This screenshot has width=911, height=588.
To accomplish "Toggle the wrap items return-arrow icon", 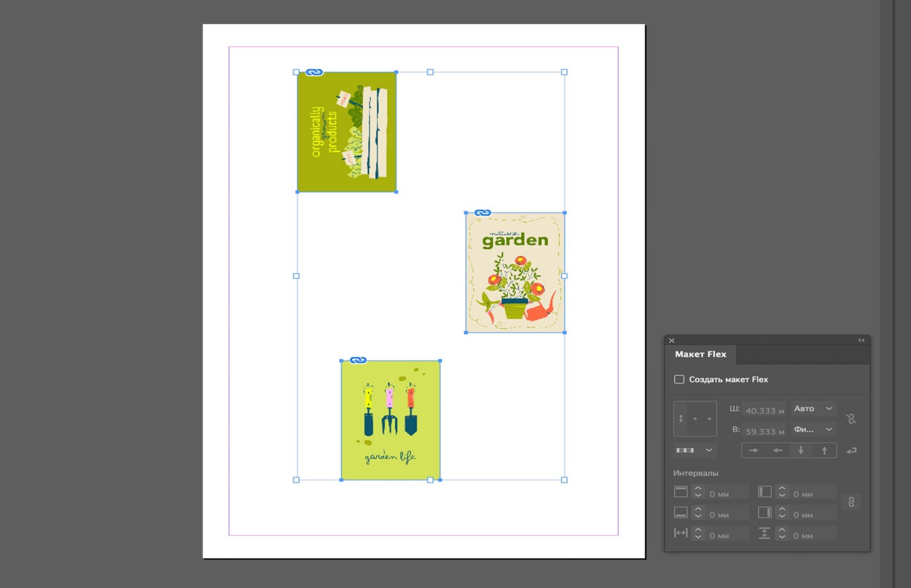I will pyautogui.click(x=852, y=450).
